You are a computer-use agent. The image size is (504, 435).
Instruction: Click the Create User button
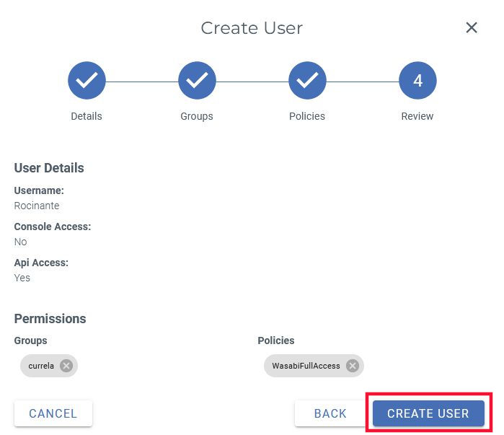tap(428, 413)
